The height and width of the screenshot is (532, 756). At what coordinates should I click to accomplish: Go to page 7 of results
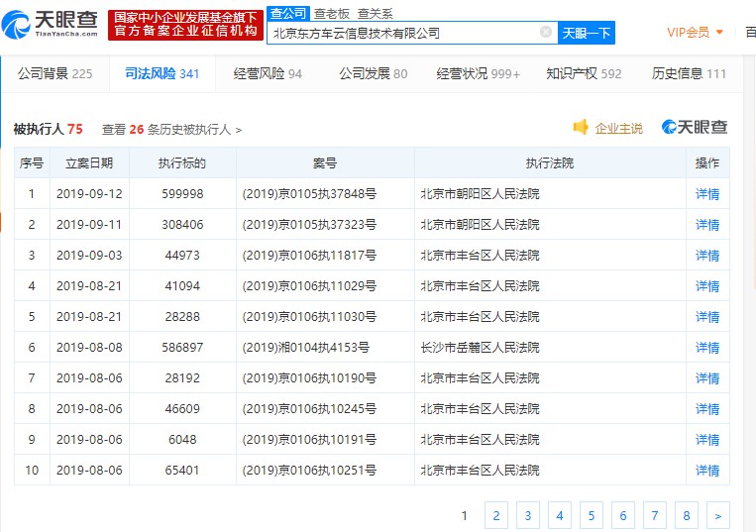pos(655,515)
